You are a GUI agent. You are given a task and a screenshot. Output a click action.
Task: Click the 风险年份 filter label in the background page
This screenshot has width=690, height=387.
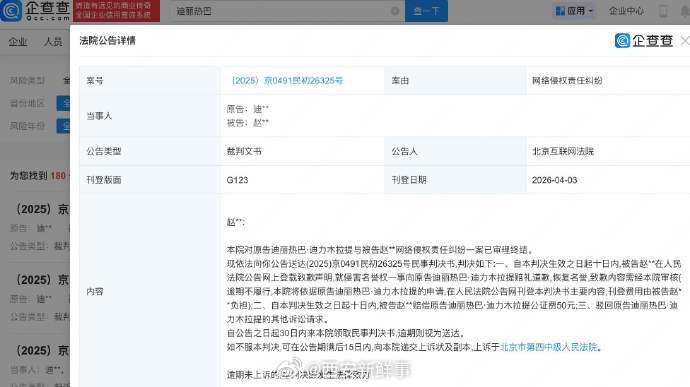point(27,126)
